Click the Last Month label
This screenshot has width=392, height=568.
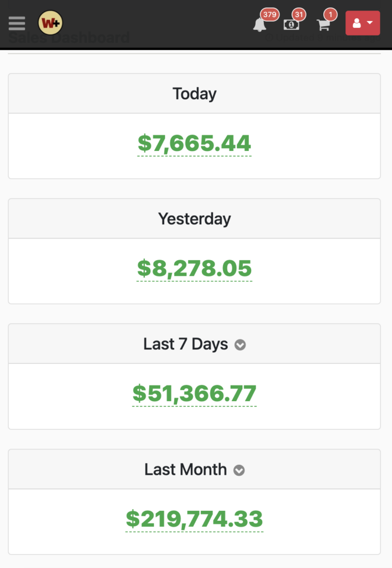pyautogui.click(x=185, y=470)
